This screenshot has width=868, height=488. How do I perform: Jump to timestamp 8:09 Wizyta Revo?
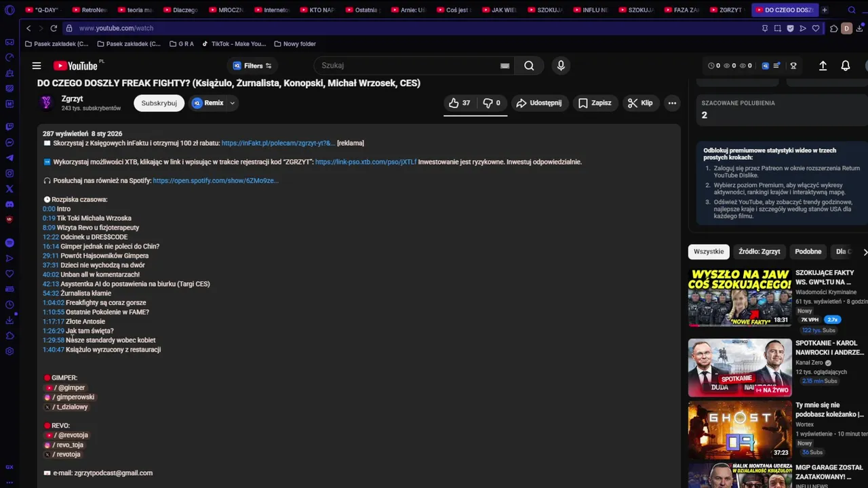point(49,228)
